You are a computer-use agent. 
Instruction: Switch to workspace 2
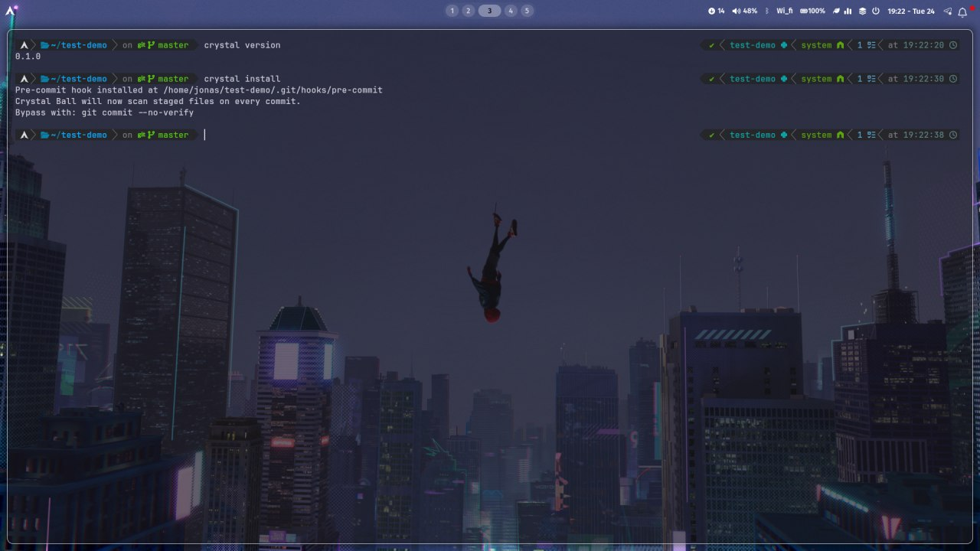(x=469, y=11)
